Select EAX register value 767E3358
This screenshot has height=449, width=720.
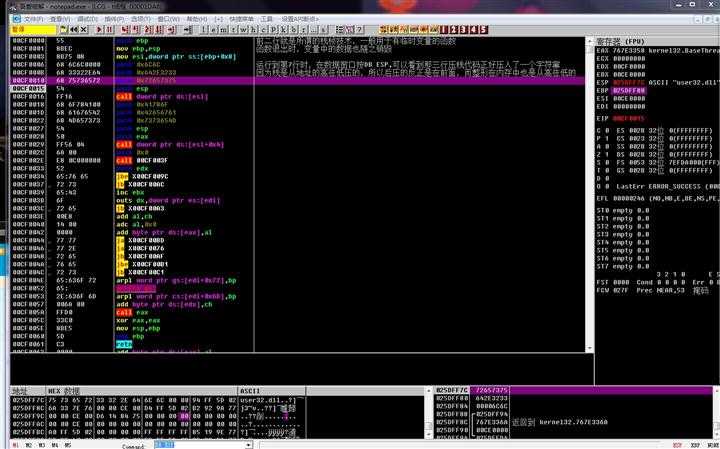628,51
